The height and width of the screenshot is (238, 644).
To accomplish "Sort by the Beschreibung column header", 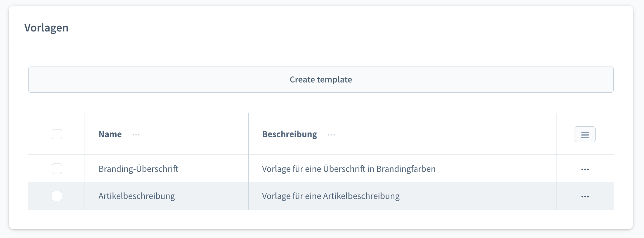I will [x=289, y=134].
